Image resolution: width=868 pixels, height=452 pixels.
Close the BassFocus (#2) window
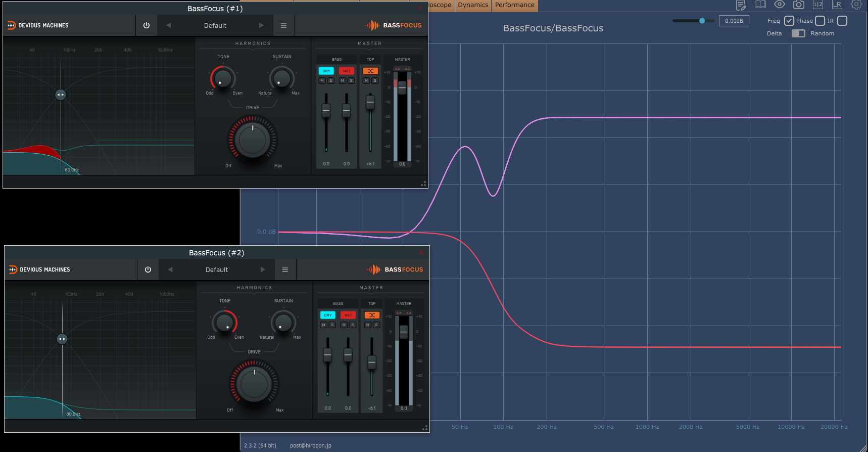click(x=421, y=252)
